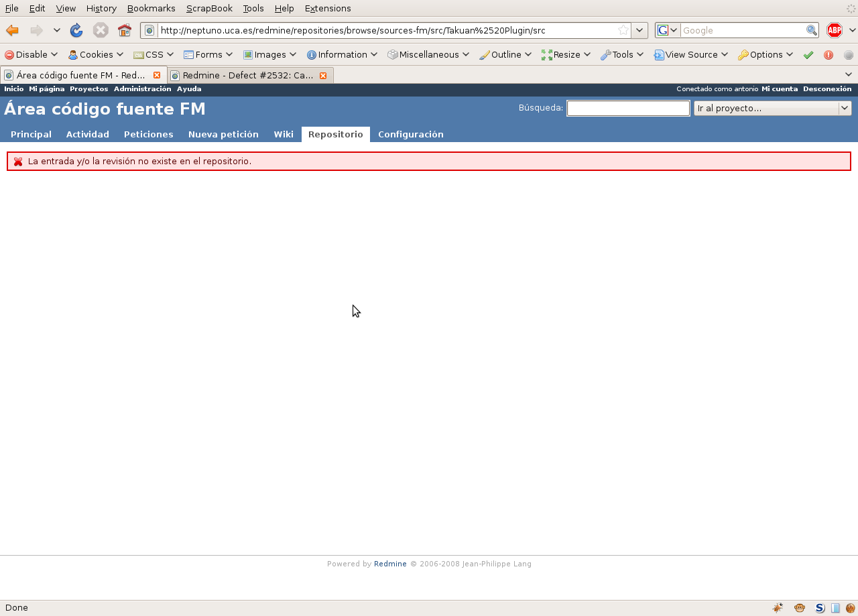Reload the page with the refresh icon

coord(76,30)
